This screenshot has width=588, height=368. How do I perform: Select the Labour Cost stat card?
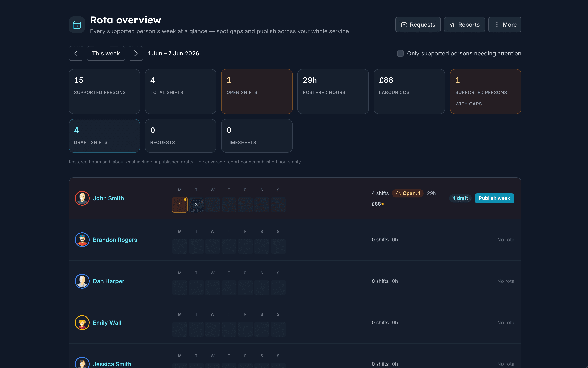point(409,92)
